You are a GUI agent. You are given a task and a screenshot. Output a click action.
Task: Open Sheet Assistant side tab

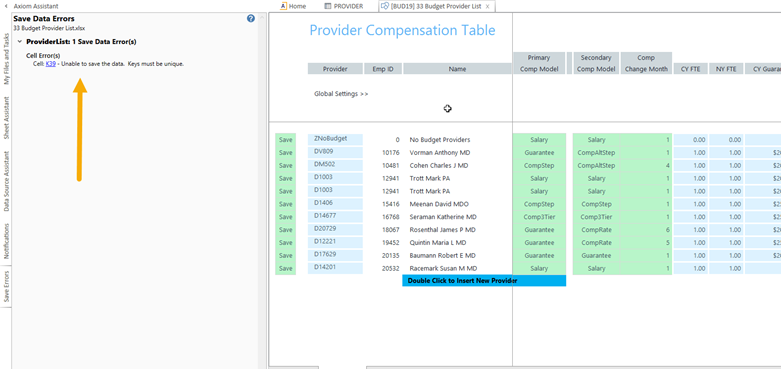(x=6, y=117)
